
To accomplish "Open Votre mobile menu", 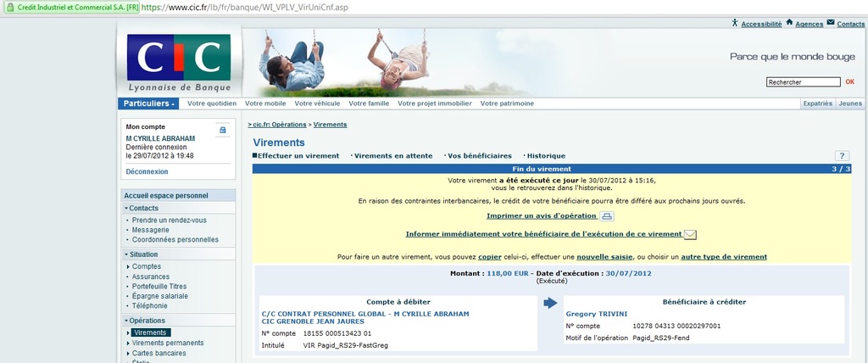I will point(265,103).
